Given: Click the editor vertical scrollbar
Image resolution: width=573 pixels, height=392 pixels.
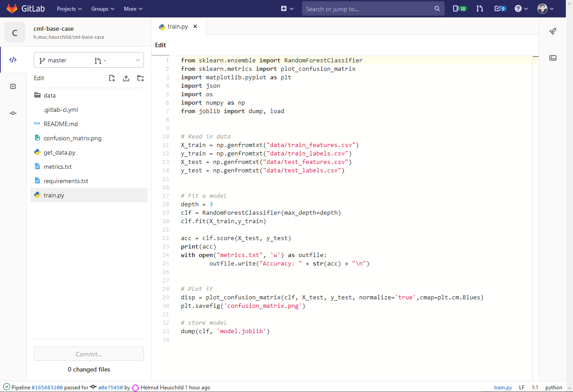Looking at the screenshot, I should click(x=536, y=218).
